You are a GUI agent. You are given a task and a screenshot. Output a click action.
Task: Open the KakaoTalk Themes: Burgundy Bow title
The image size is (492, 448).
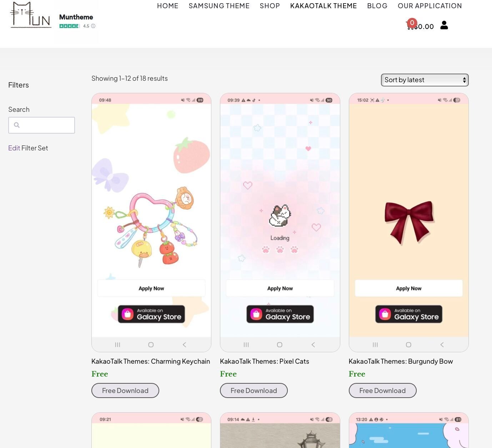click(x=401, y=361)
